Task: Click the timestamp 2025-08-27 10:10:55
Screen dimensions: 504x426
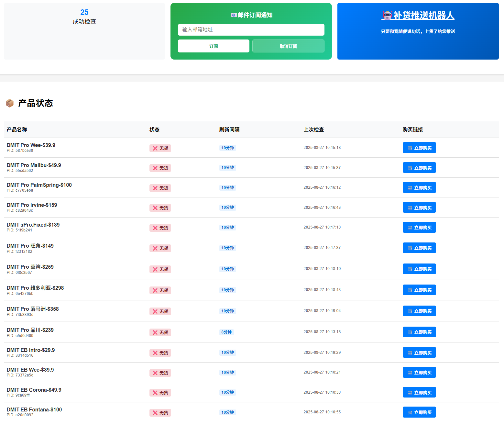Action: pos(322,412)
